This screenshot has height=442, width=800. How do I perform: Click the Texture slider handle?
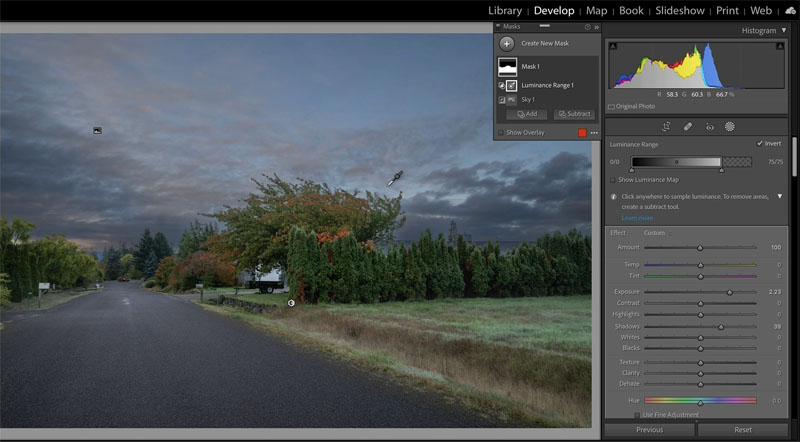[701, 363]
